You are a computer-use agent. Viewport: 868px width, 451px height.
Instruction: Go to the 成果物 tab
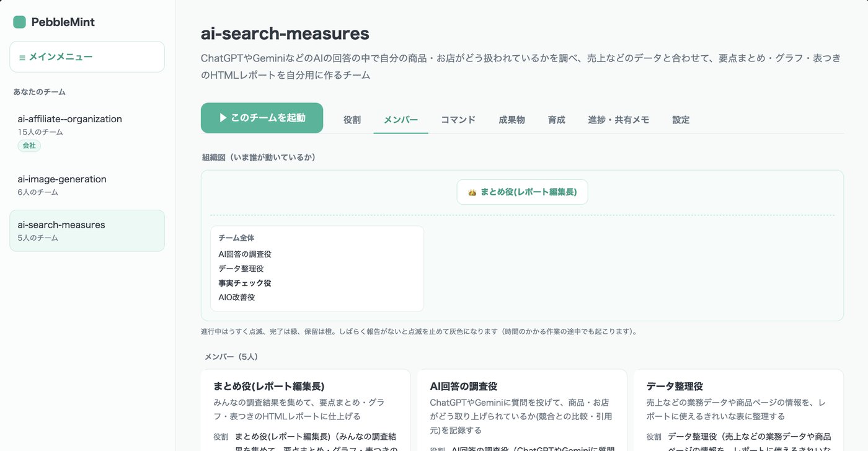(511, 120)
